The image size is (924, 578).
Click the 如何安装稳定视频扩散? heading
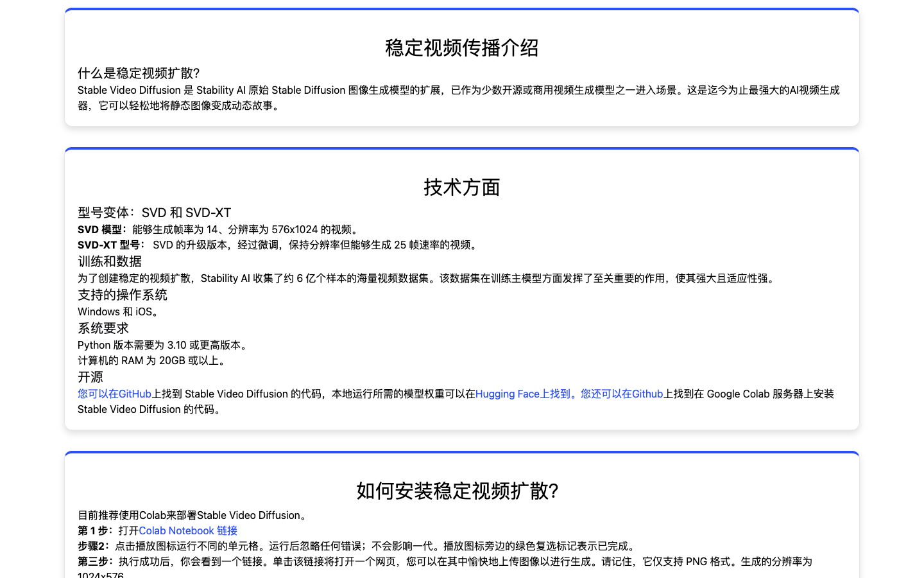(x=457, y=491)
